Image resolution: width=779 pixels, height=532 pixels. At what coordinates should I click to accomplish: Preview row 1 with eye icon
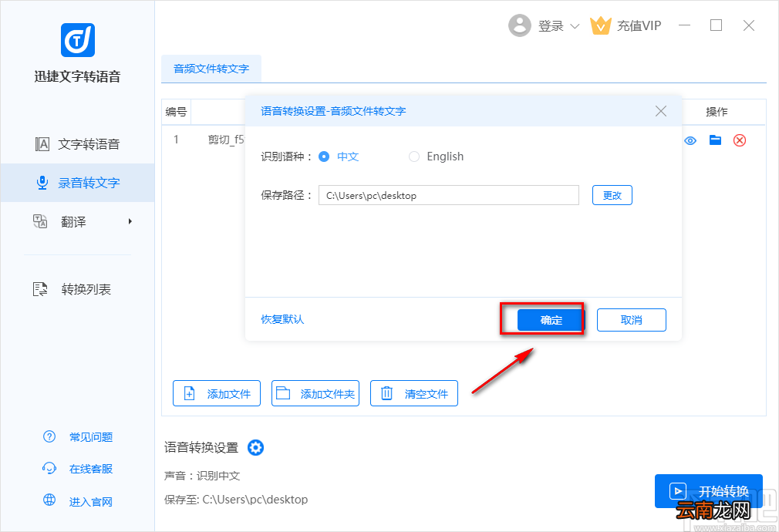click(690, 140)
